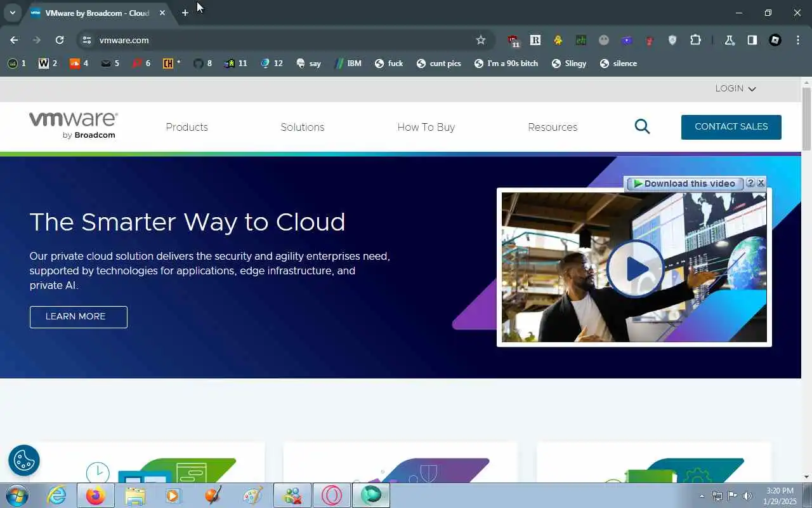Open site information icon in address bar
Viewport: 812px width, 508px height.
(x=87, y=40)
